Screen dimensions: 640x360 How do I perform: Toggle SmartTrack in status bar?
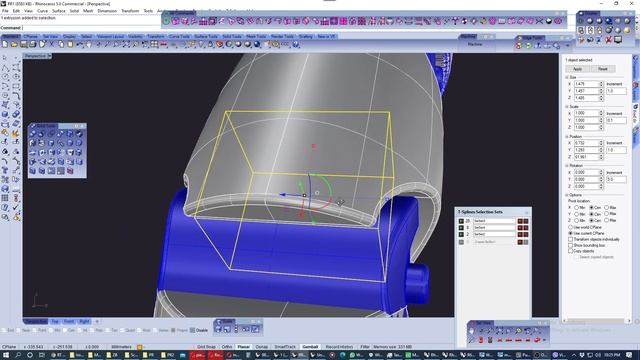coord(285,347)
